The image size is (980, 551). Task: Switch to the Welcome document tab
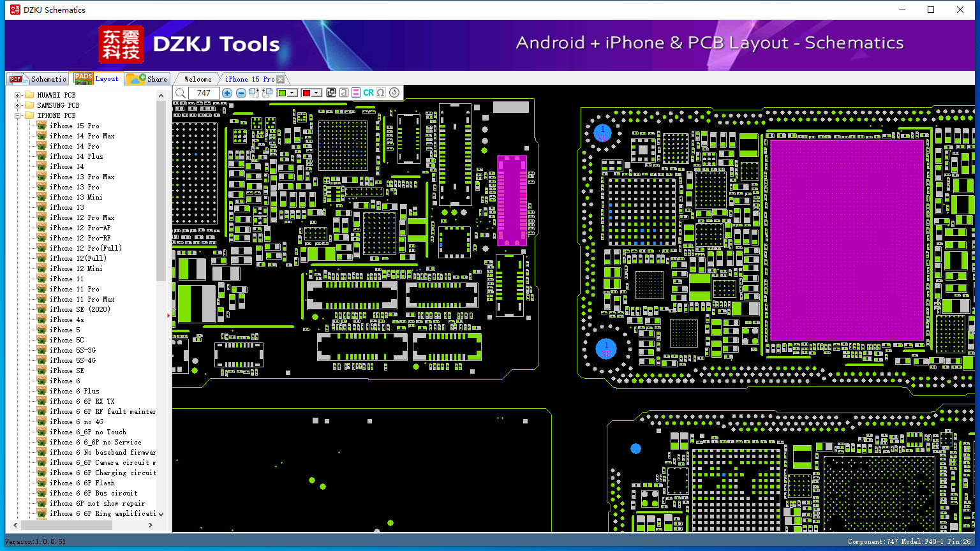point(198,79)
